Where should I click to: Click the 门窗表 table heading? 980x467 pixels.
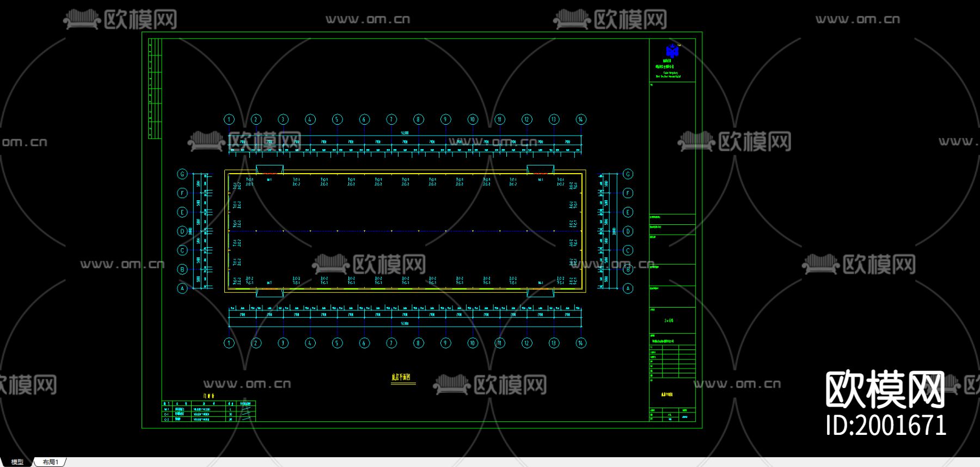coord(209,396)
